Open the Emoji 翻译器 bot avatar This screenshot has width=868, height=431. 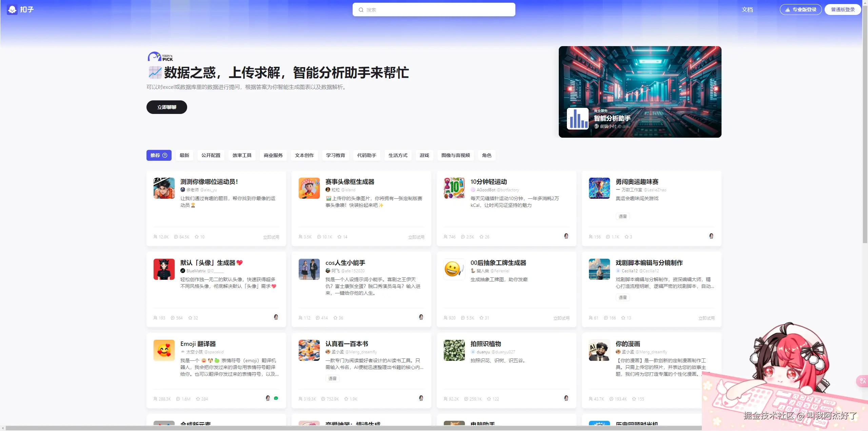pyautogui.click(x=164, y=350)
